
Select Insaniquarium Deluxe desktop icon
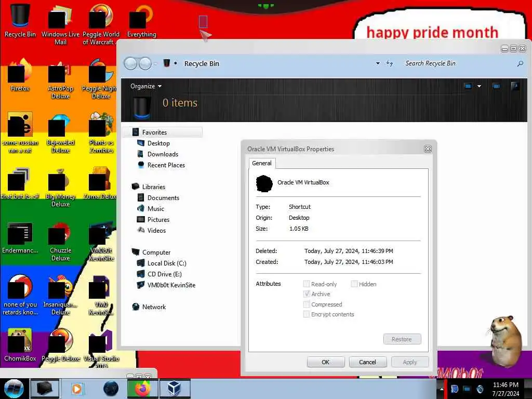pos(60,295)
